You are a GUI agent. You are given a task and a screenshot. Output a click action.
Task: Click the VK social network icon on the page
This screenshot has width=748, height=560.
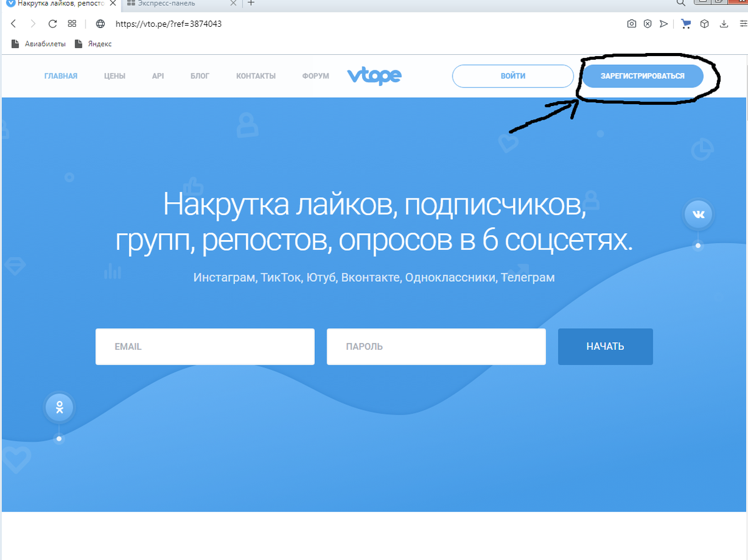[x=698, y=213]
